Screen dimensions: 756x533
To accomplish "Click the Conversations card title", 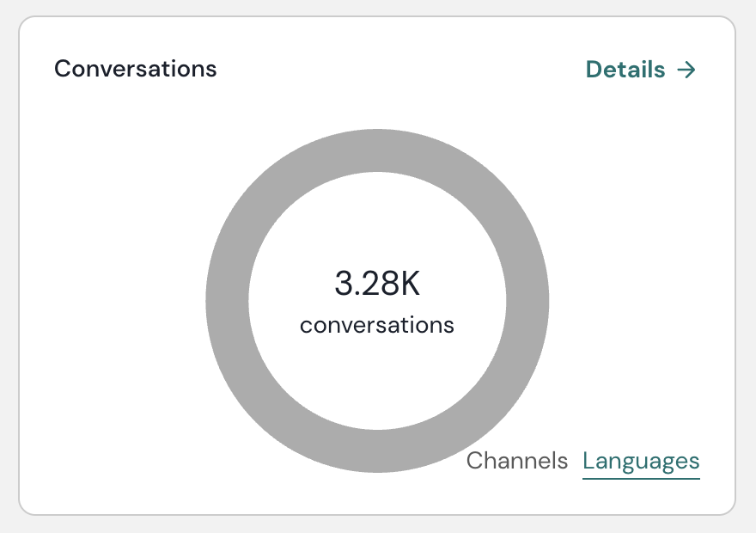I will click(135, 69).
